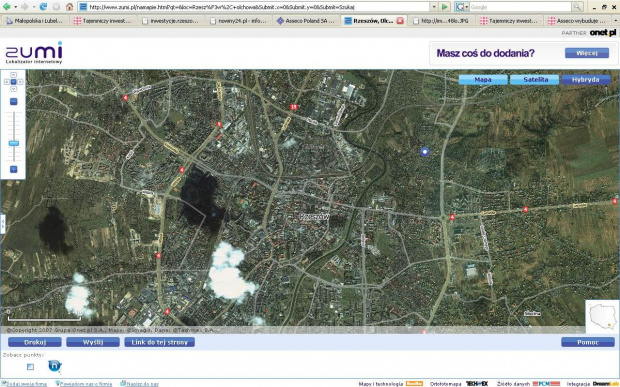Click the Drukuj button
The image size is (620, 387).
(35, 342)
